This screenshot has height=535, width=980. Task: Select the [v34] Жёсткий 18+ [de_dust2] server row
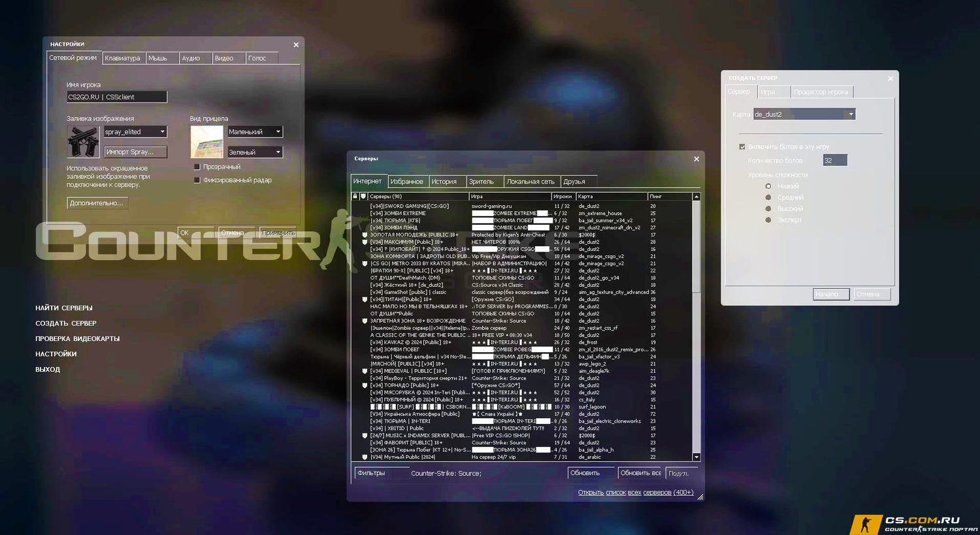click(x=522, y=285)
